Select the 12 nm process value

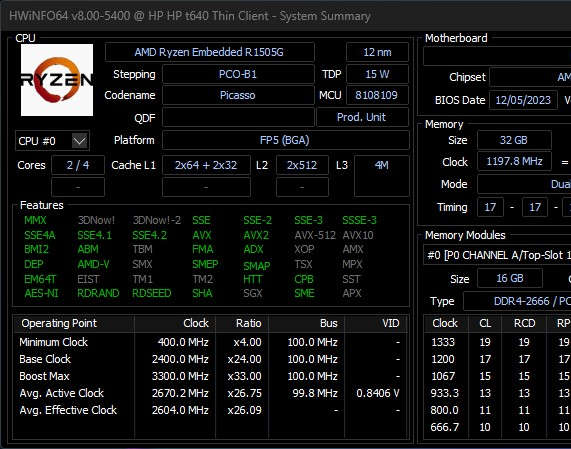point(377,52)
